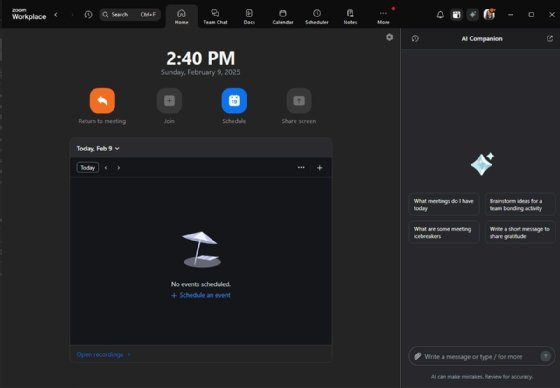Viewport: 560px width, 388px height.
Task: Click attach paperclip icon in message box
Action: (418, 356)
